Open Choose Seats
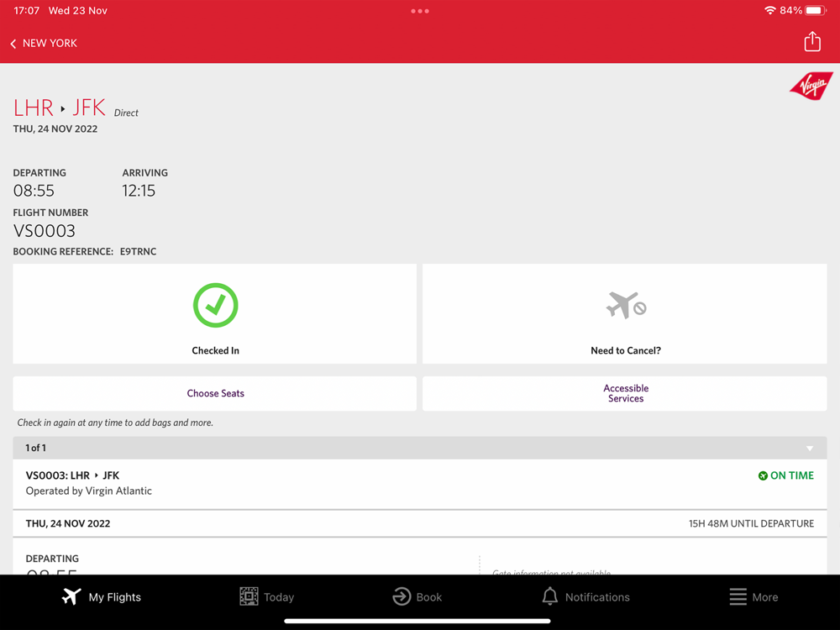The width and height of the screenshot is (840, 630). pyautogui.click(x=215, y=393)
